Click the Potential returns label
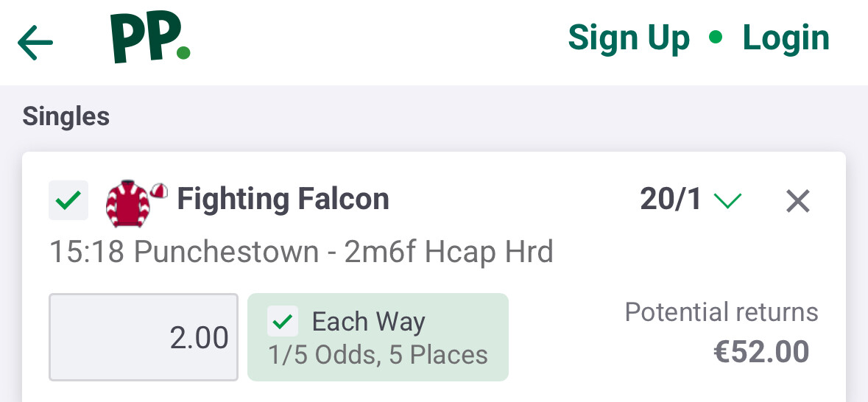Image resolution: width=868 pixels, height=402 pixels. click(721, 312)
